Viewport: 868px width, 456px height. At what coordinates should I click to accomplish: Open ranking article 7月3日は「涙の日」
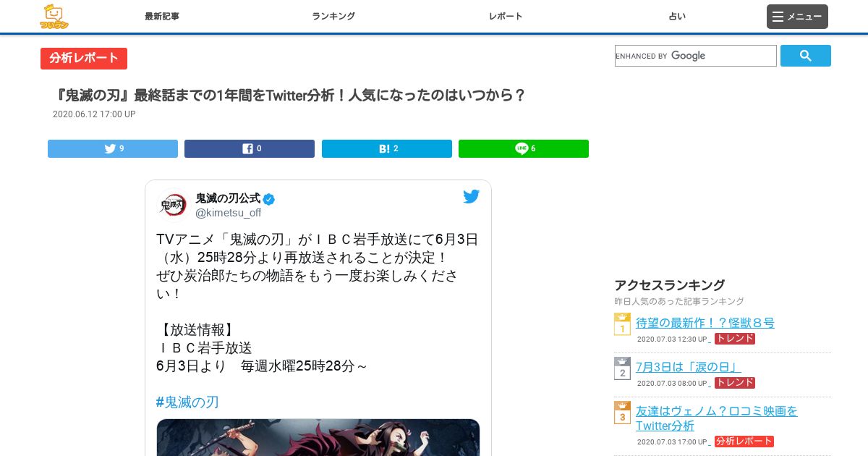click(x=689, y=367)
